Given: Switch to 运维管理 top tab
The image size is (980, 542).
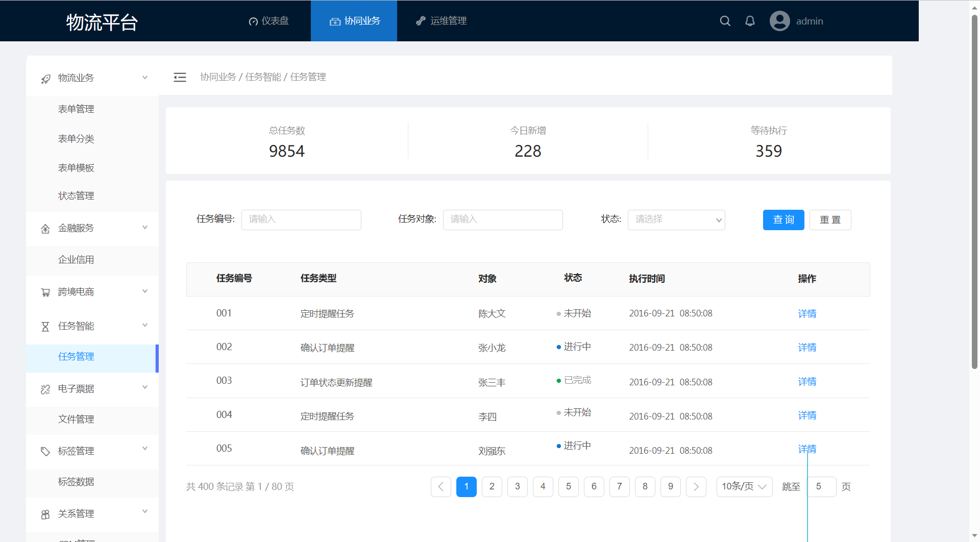Looking at the screenshot, I should point(442,21).
